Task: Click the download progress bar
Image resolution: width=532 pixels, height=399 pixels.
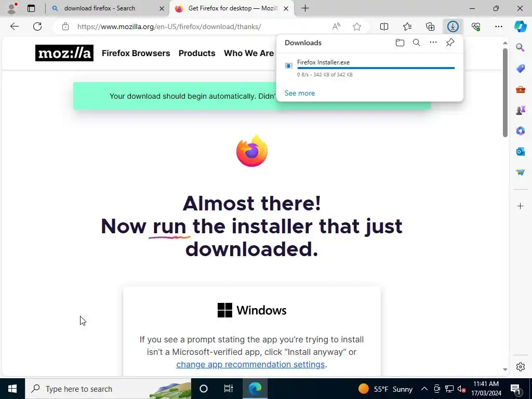Action: tap(376, 68)
